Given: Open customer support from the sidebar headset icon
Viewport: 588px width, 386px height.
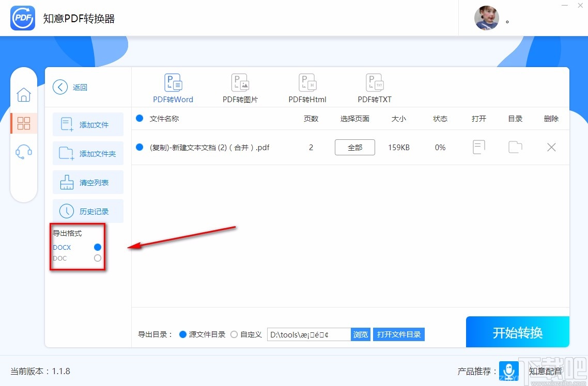Looking at the screenshot, I should tap(24, 150).
